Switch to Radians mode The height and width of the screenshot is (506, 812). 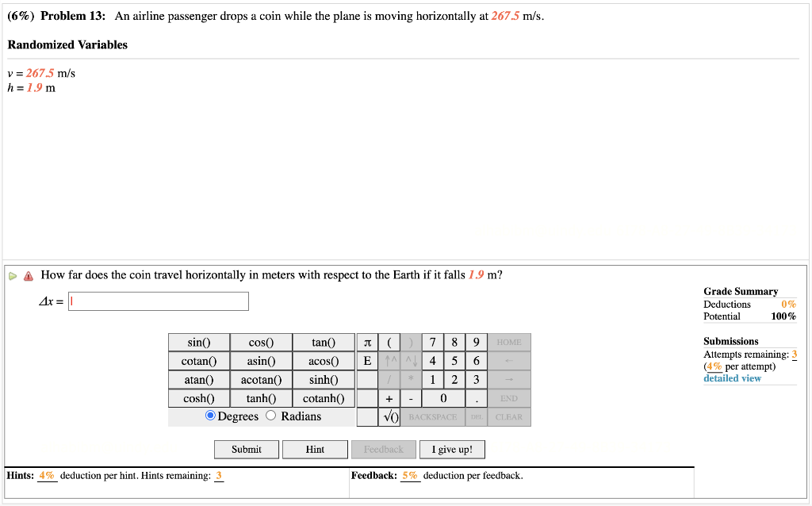click(x=270, y=416)
